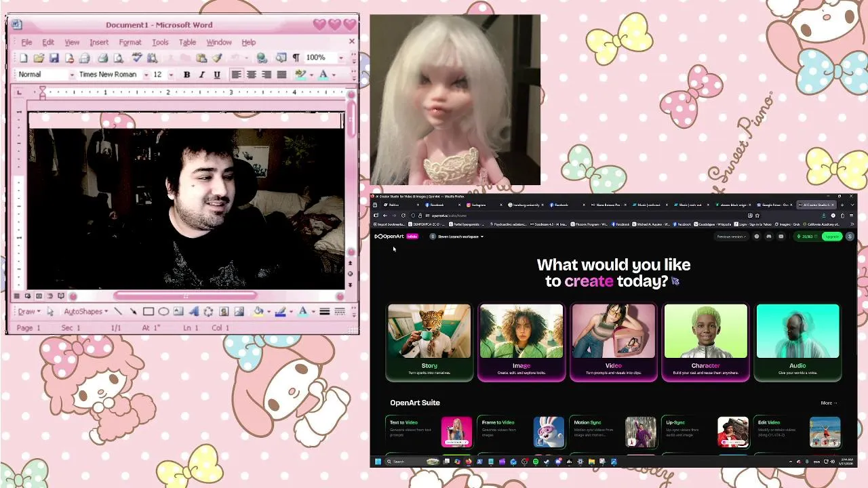The width and height of the screenshot is (868, 488).
Task: Click the Open folder icon in Word toolbar
Action: point(39,58)
